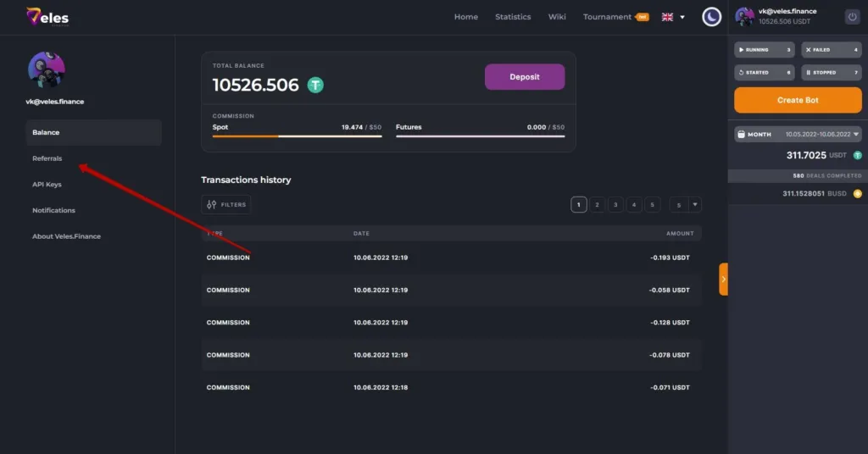This screenshot has width=868, height=454.
Task: Toggle the Failed bots filter
Action: (x=832, y=50)
